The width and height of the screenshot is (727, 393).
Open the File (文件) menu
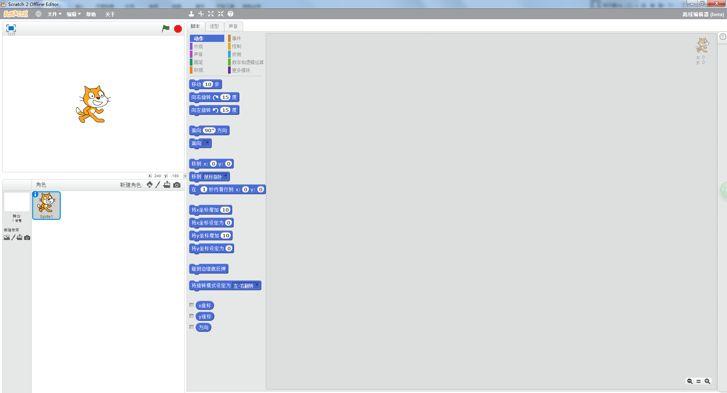tap(54, 14)
